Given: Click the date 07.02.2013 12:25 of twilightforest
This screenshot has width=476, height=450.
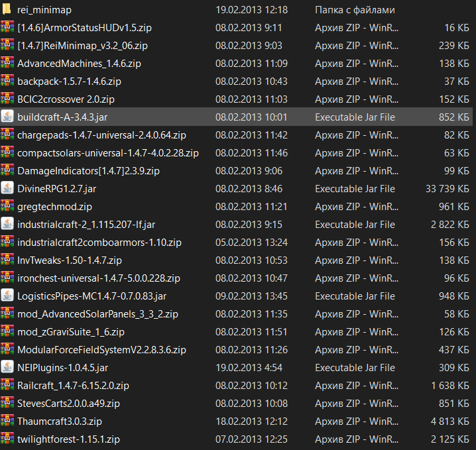Looking at the screenshot, I should (251, 439).
